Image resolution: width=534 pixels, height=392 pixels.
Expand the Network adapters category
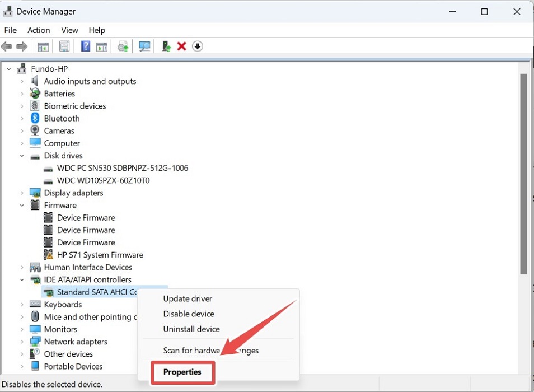22,341
